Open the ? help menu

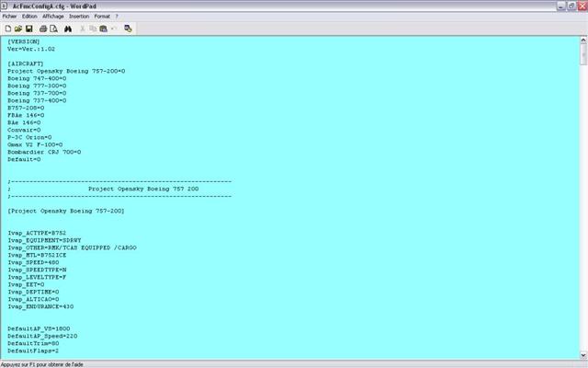[117, 17]
